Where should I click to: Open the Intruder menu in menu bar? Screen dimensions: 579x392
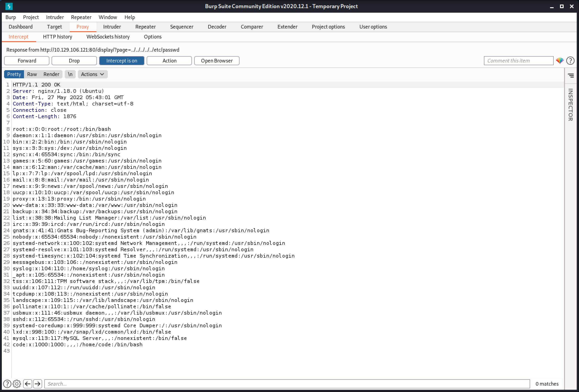pyautogui.click(x=55, y=17)
